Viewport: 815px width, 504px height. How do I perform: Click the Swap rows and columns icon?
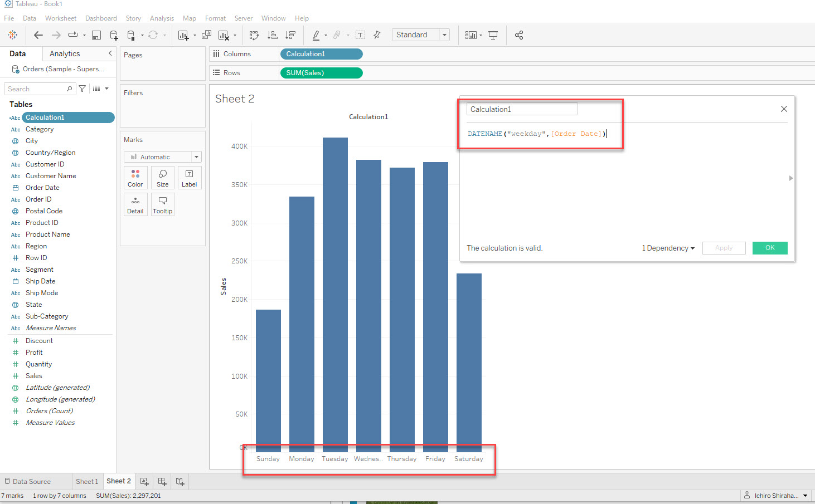tap(254, 35)
